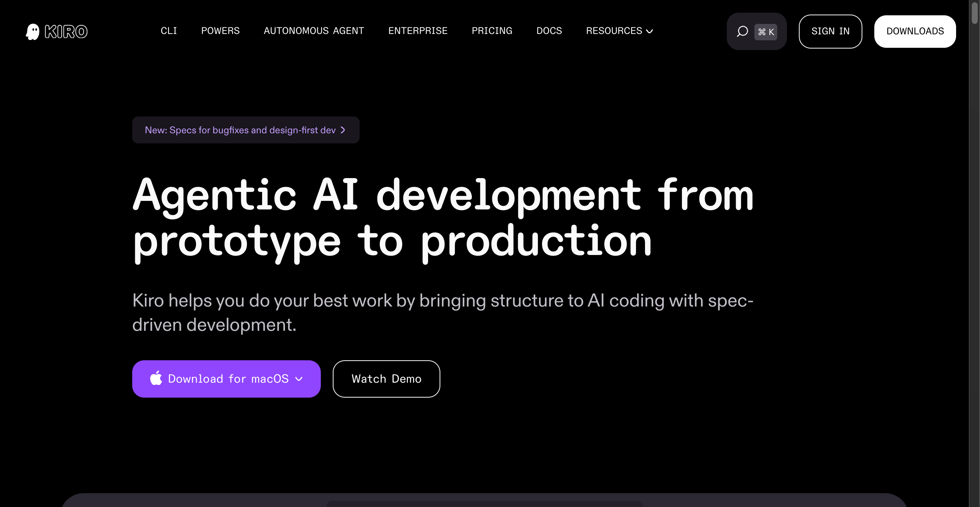980x507 pixels.
Task: Click Download for macOS
Action: point(226,379)
